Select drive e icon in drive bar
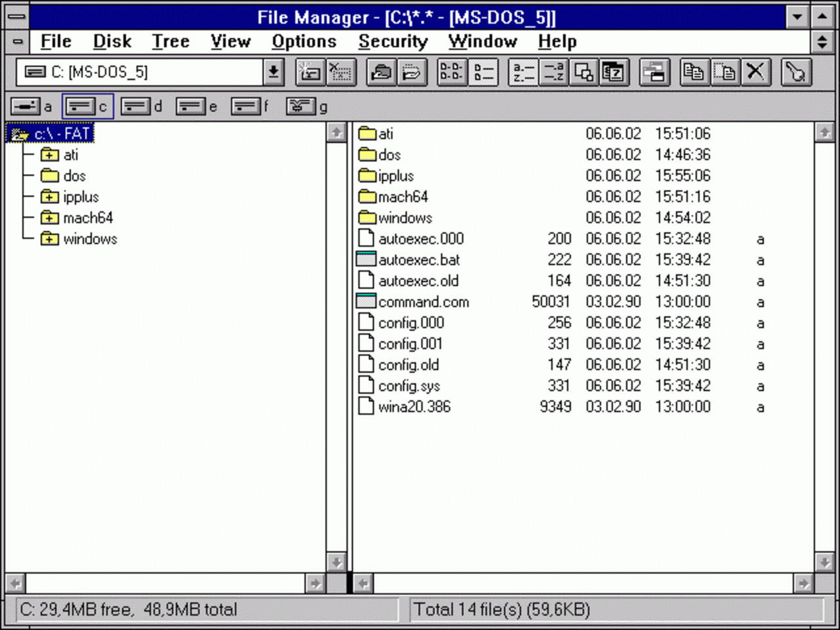This screenshot has width=840, height=630. [x=191, y=106]
